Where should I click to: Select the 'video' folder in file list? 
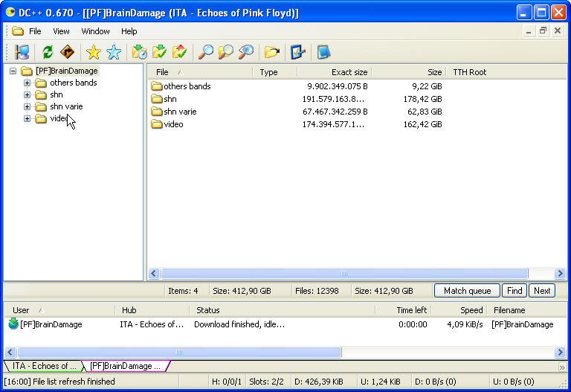tap(173, 124)
